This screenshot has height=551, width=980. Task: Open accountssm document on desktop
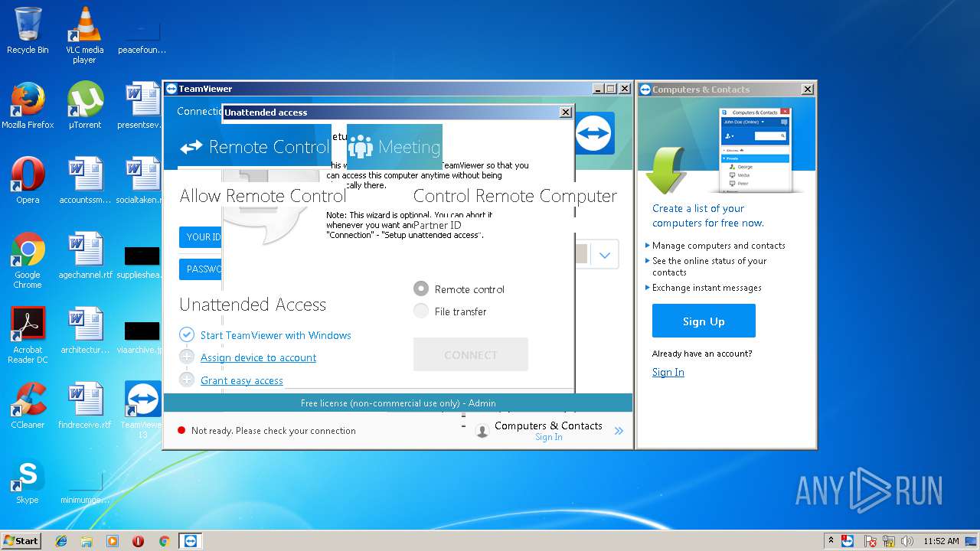point(85,181)
